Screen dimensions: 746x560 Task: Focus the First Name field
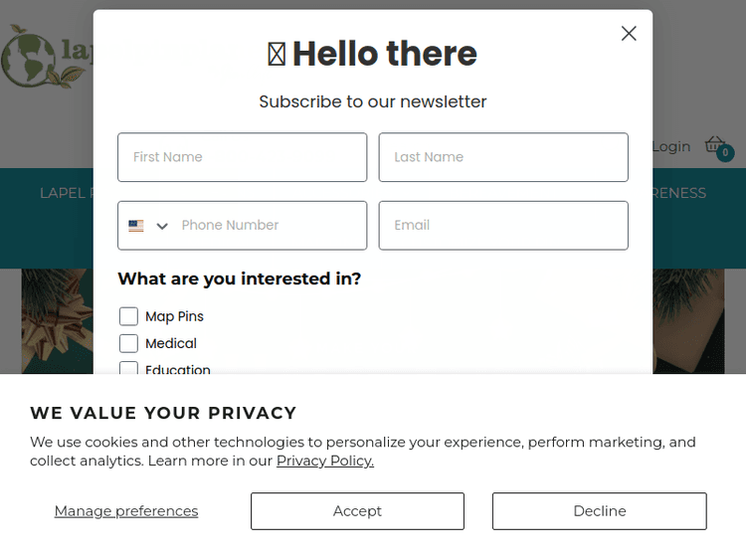(242, 157)
